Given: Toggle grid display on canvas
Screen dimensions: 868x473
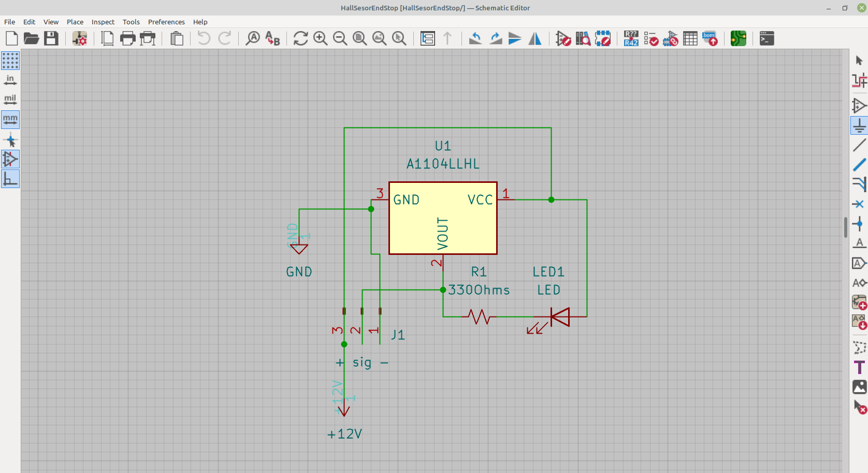Looking at the screenshot, I should (10, 61).
